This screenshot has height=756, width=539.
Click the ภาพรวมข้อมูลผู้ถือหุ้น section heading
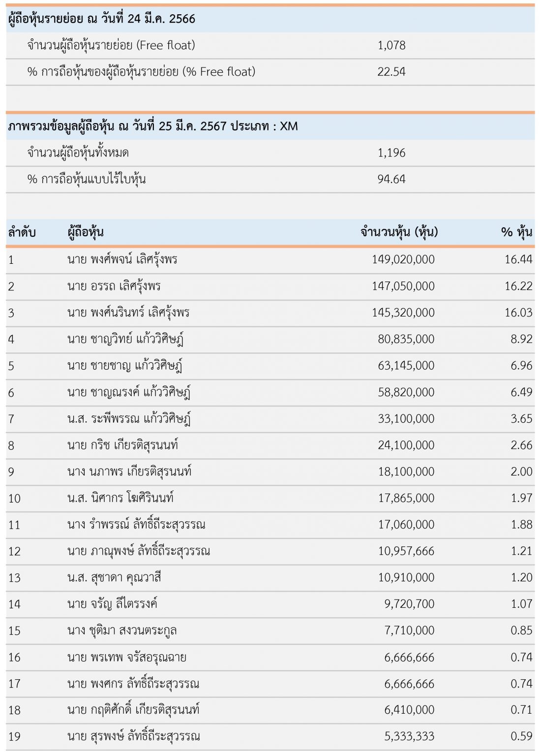click(x=153, y=126)
